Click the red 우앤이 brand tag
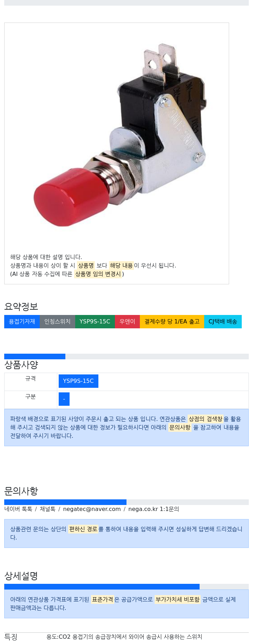Screen dimensions: 253x644 coord(127,322)
